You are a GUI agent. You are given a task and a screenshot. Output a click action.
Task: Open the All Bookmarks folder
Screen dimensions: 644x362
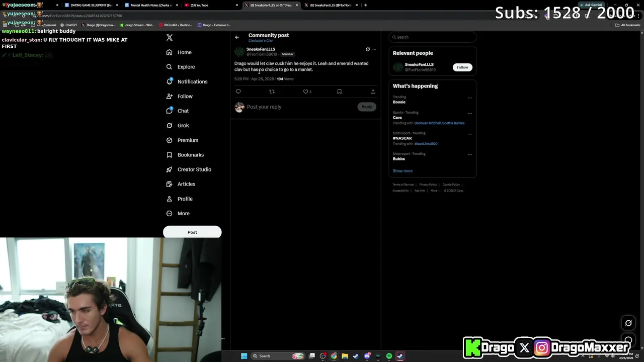tap(628, 25)
